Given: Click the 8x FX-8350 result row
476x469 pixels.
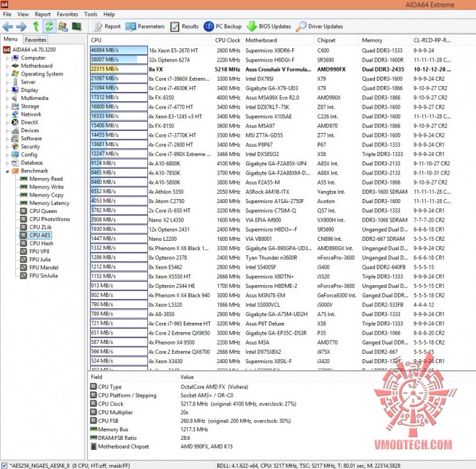Looking at the screenshot, I should coord(270,97).
